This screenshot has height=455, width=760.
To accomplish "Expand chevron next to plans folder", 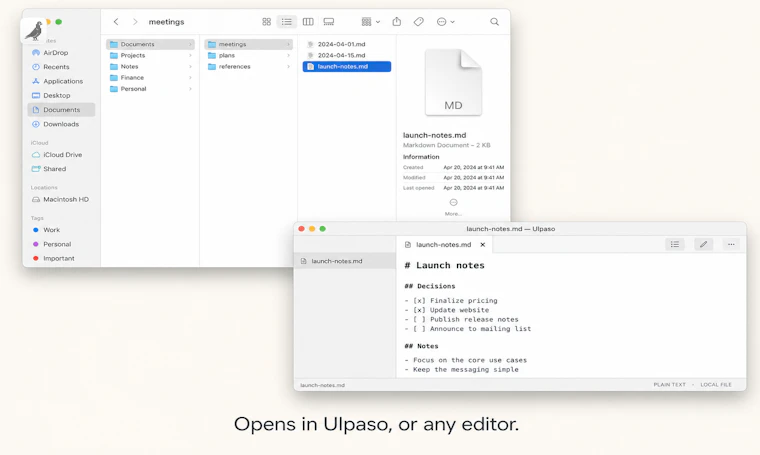I will (x=288, y=55).
